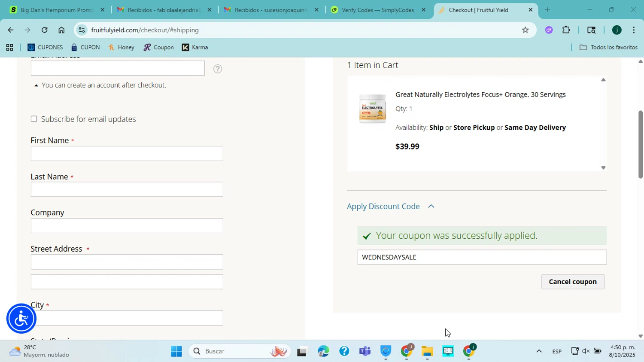The width and height of the screenshot is (644, 362).
Task: Open the muted volume tray icon
Action: click(586, 351)
